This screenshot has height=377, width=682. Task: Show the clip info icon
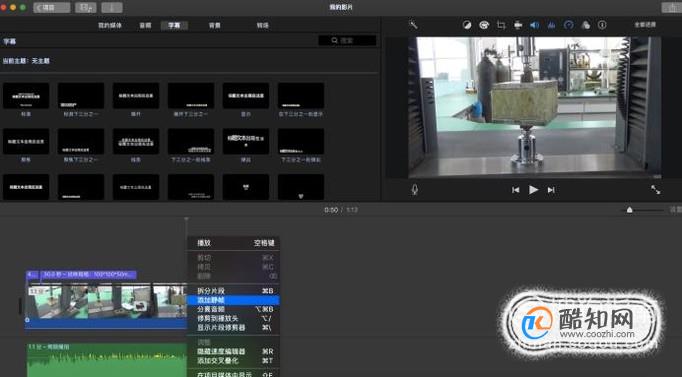(x=602, y=25)
